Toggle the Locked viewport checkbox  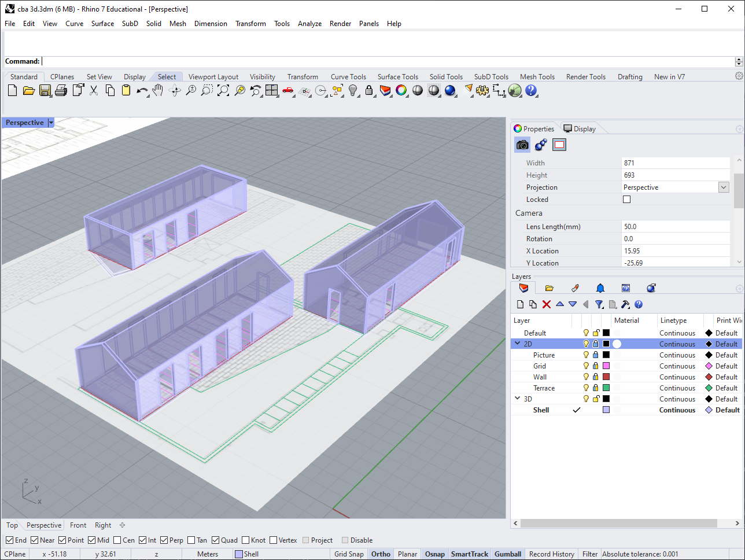coord(626,200)
